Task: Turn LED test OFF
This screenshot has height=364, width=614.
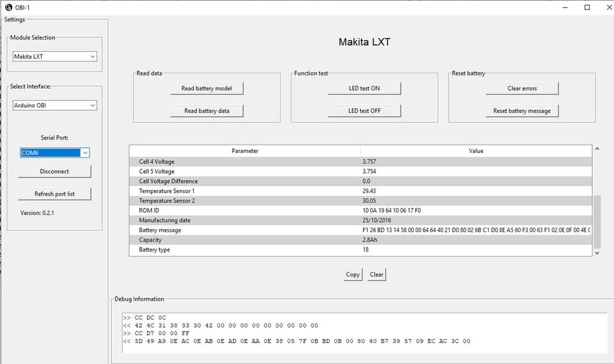Action: tap(364, 111)
